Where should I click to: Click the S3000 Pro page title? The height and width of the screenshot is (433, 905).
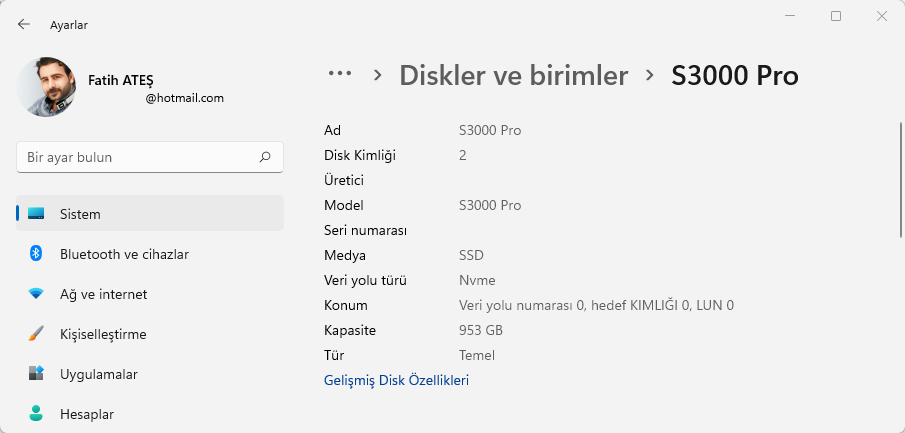coord(735,76)
